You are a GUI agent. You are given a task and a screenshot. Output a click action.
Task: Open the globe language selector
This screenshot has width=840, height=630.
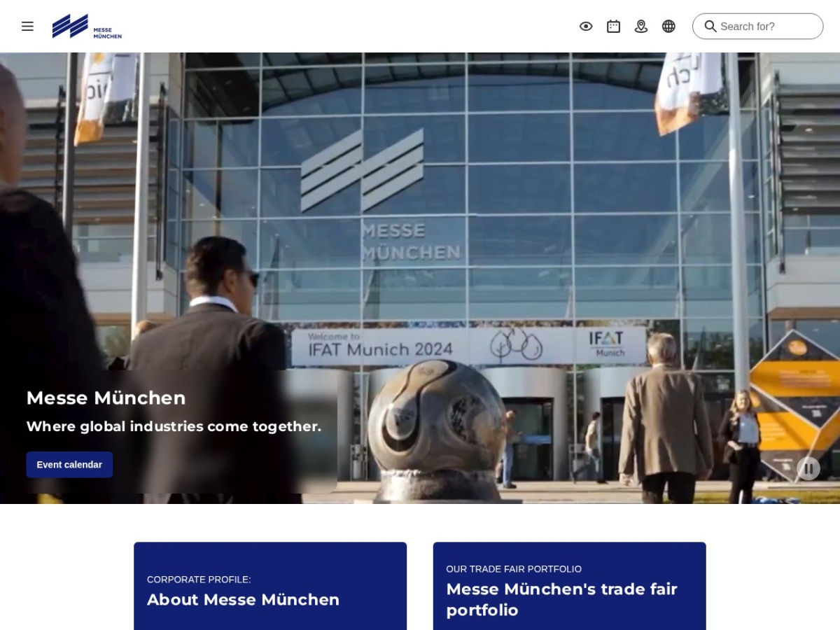[x=668, y=26]
